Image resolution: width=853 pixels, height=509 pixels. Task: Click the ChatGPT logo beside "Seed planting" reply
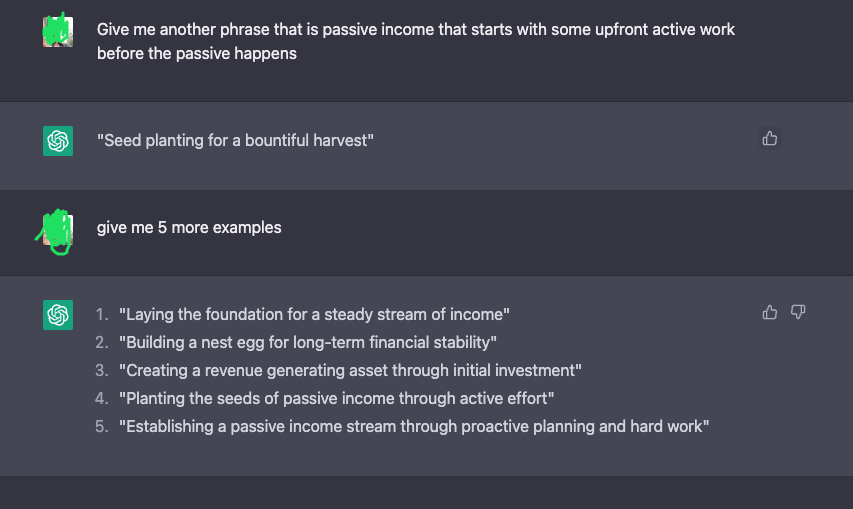(x=58, y=141)
